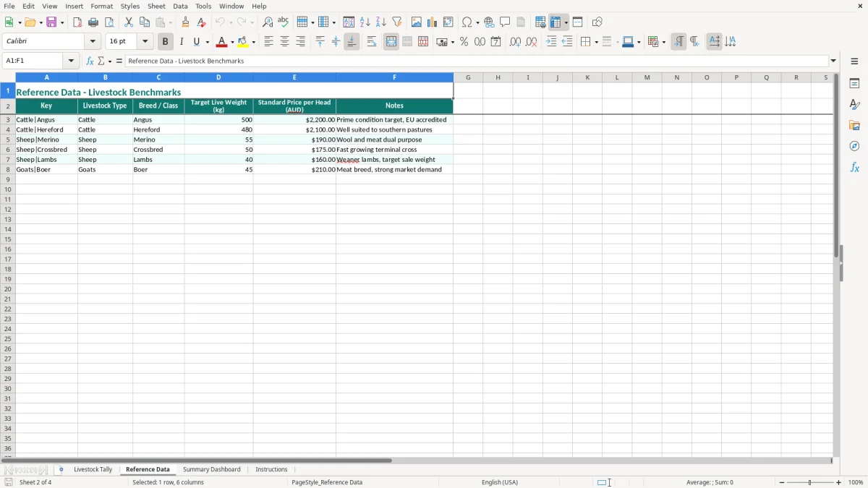The height and width of the screenshot is (488, 868).
Task: Cut the selected cells
Action: (129, 22)
